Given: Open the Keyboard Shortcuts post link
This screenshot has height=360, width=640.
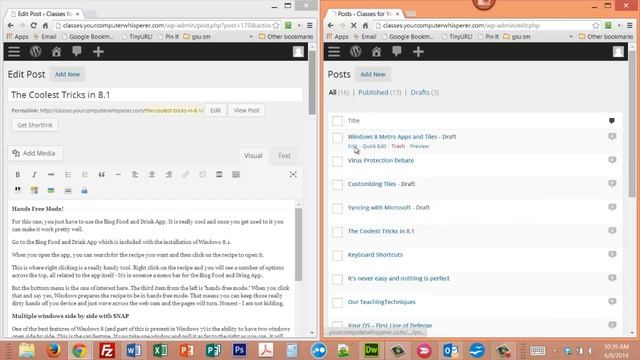Looking at the screenshot, I should click(375, 255).
